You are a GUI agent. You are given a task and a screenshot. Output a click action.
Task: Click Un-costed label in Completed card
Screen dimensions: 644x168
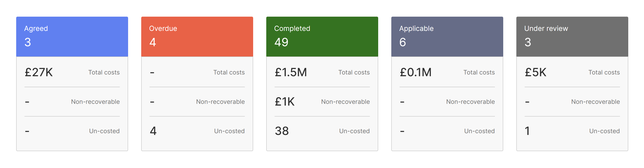coord(354,131)
